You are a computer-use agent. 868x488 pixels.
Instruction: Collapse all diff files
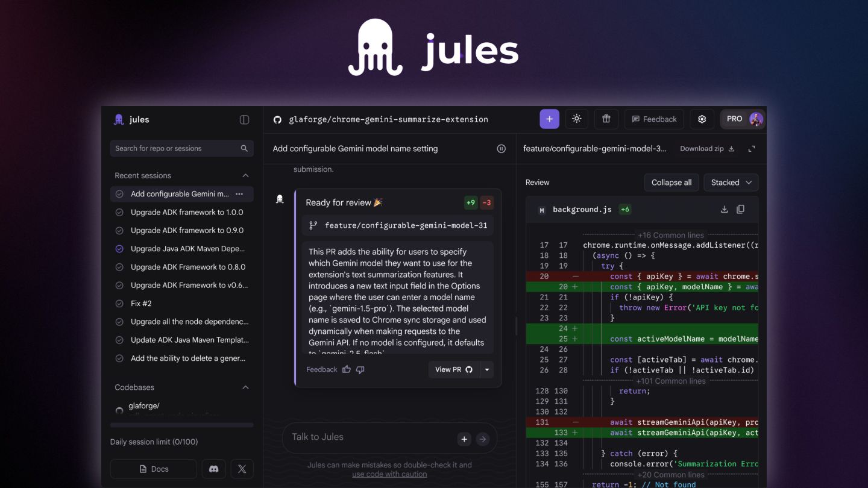(671, 183)
